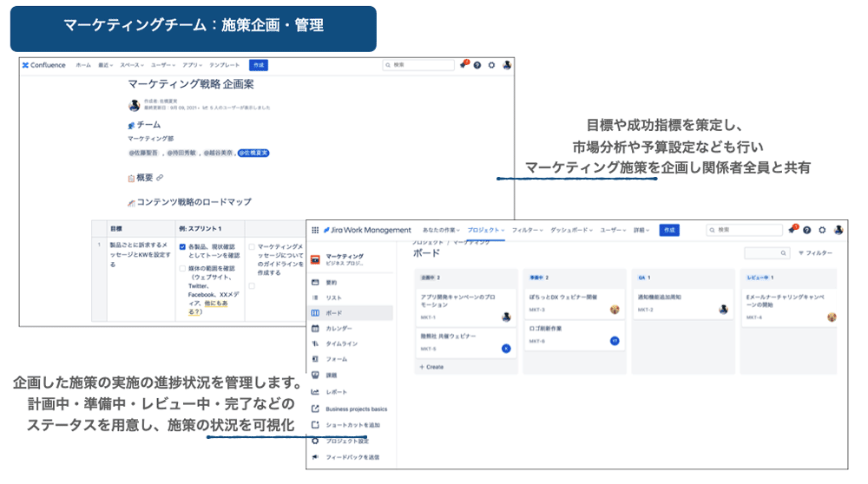Click the フィードバックを送信 megaphone icon

point(315,457)
